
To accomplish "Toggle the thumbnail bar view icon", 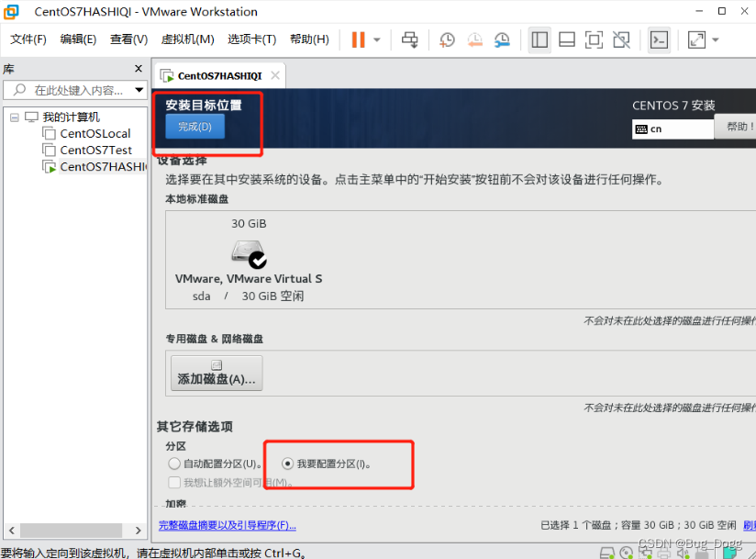I will [x=566, y=39].
